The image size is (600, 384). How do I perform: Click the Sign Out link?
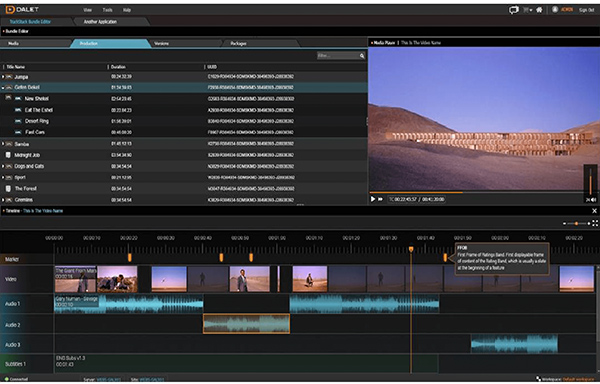click(586, 10)
